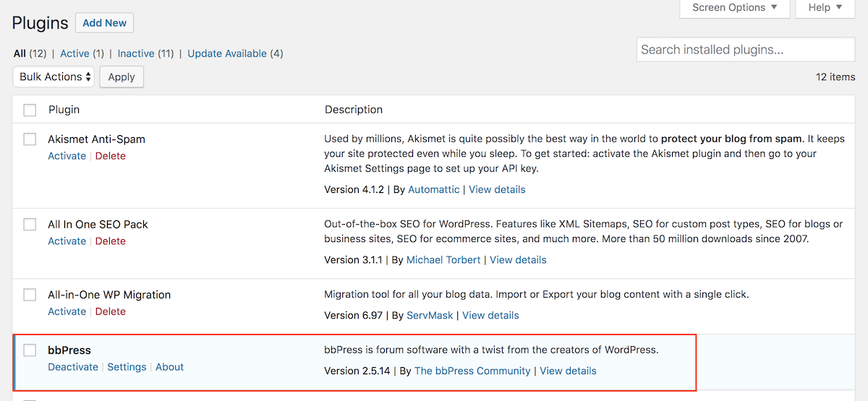The width and height of the screenshot is (868, 401).
Task: Check the Akismet Anti-Spam checkbox
Action: (30, 139)
